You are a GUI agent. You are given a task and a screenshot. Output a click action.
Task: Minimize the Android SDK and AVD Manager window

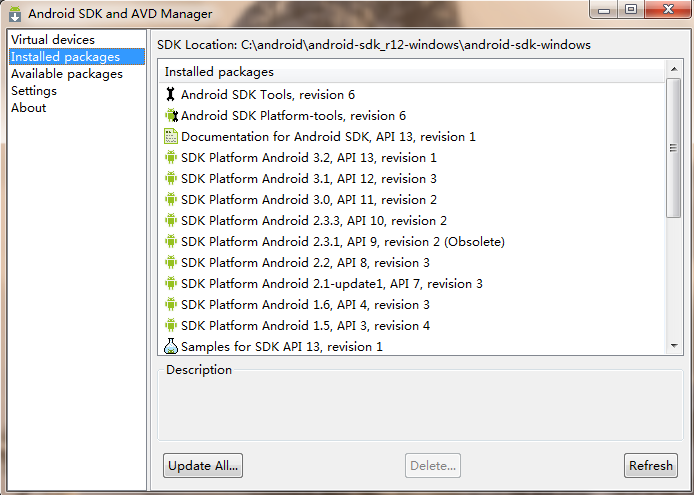pos(604,9)
